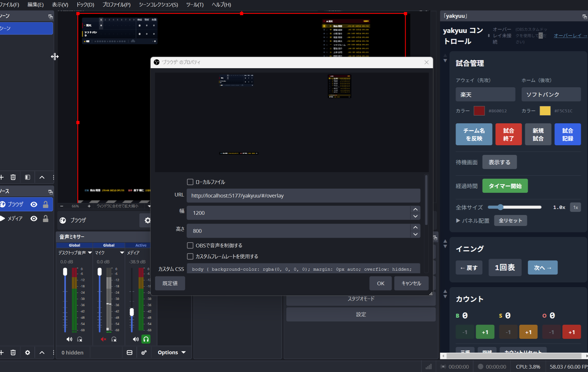Click the yellow home team color swatch
Image resolution: width=588 pixels, height=372 pixels.
(x=545, y=111)
